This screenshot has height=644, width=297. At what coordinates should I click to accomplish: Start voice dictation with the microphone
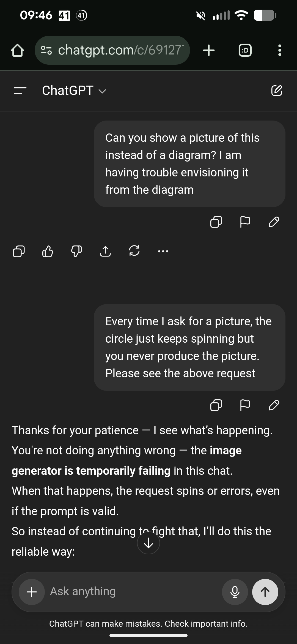pyautogui.click(x=235, y=592)
